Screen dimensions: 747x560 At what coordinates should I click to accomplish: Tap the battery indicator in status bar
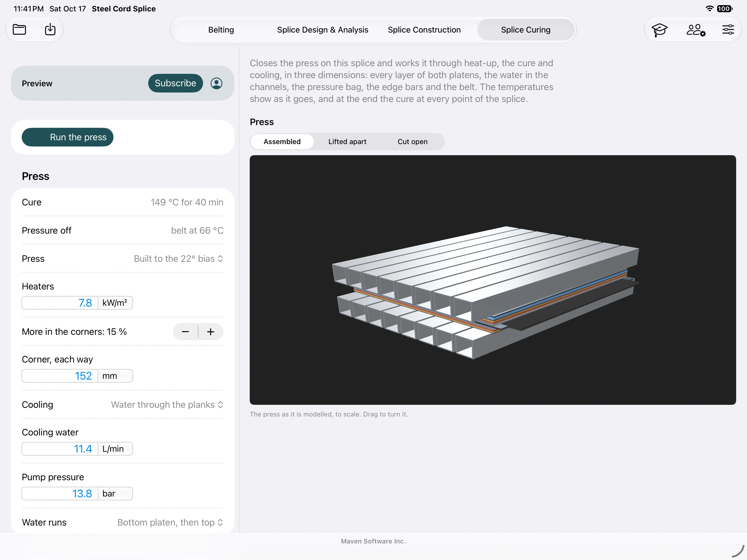click(725, 9)
